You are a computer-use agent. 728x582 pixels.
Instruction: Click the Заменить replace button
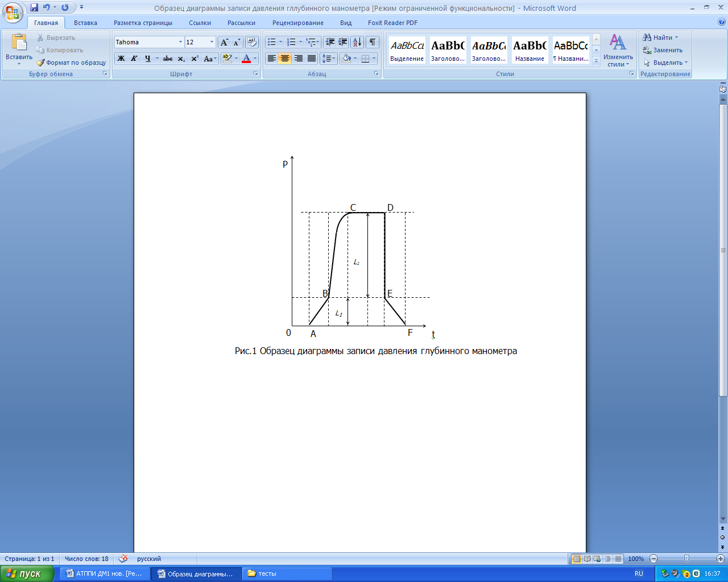click(x=663, y=50)
